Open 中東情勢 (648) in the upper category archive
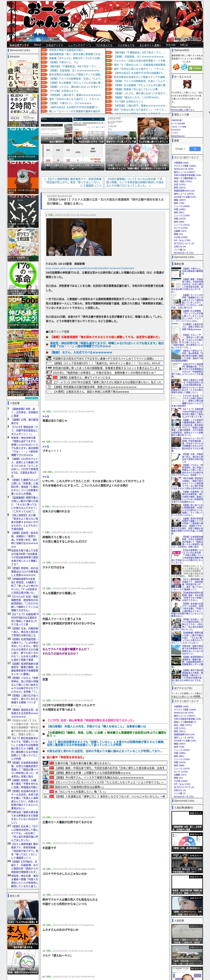 (181, 163)
